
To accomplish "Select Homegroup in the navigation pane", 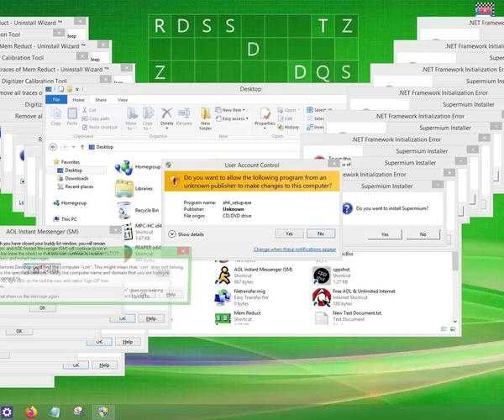I will tap(70, 203).
